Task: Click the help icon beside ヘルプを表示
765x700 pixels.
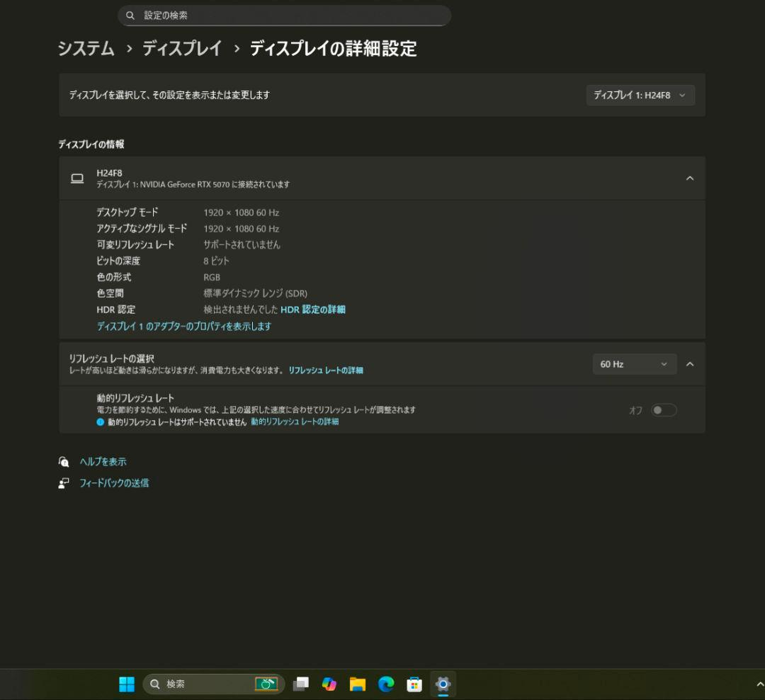Action: click(63, 461)
